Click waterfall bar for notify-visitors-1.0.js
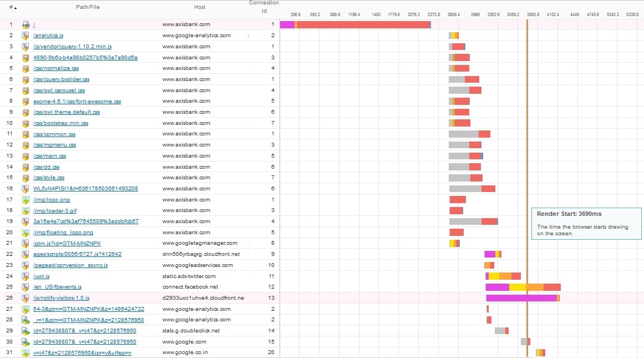The height and width of the screenshot is (358, 644). tap(523, 298)
